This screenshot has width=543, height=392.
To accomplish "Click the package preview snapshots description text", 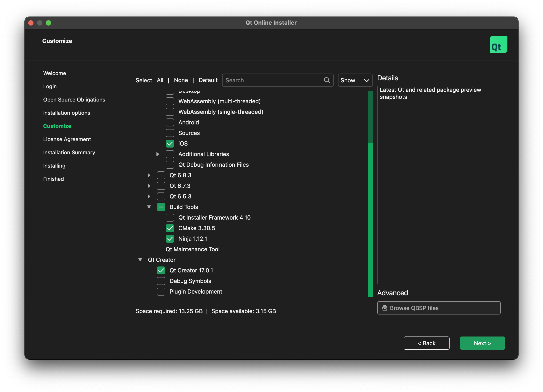I will tap(430, 93).
